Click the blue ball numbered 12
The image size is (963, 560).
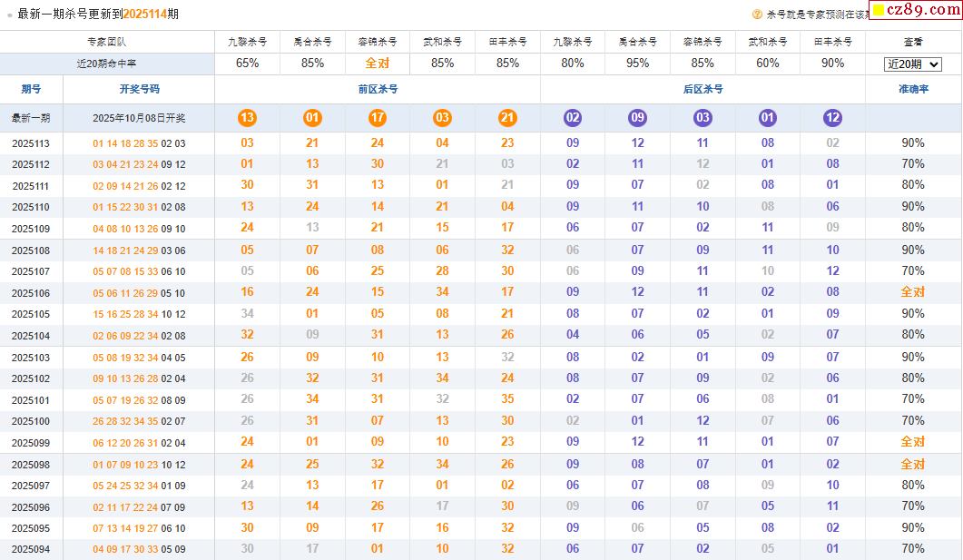832,118
